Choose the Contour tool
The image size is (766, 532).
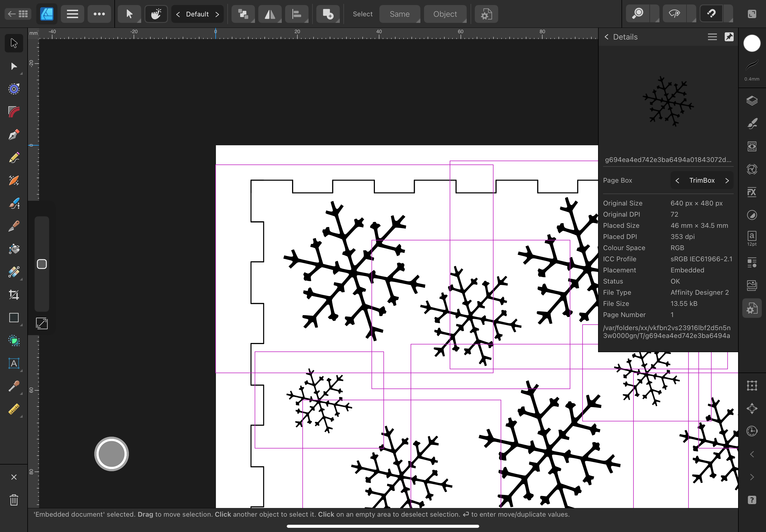tap(14, 89)
